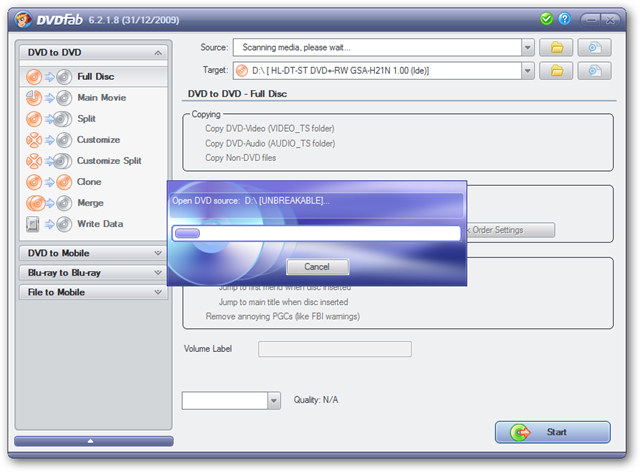Image resolution: width=640 pixels, height=472 pixels.
Task: Click the Volume Label input field
Action: pos(335,349)
